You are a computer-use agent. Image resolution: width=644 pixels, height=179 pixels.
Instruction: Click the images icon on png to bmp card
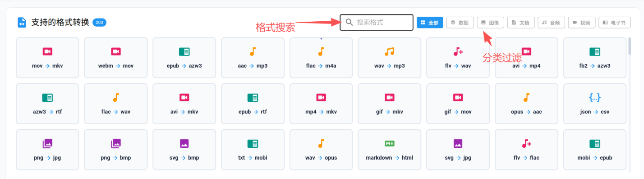click(x=116, y=144)
